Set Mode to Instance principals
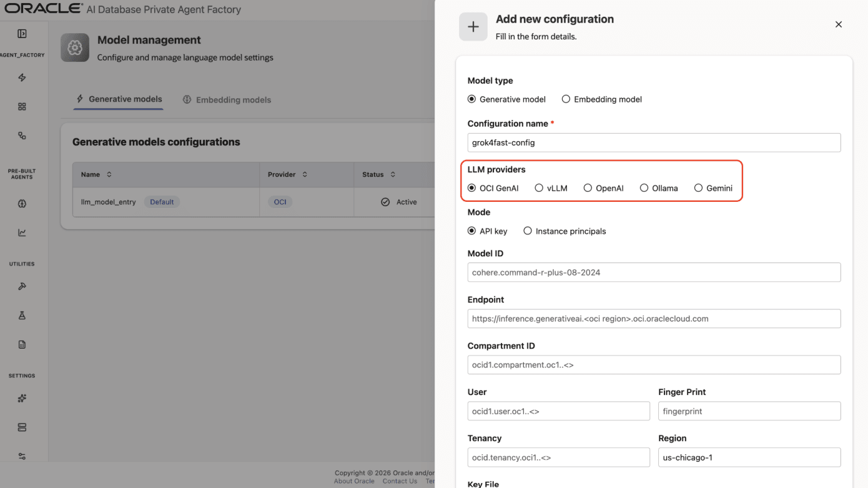Image resolution: width=868 pixels, height=488 pixels. pos(528,231)
